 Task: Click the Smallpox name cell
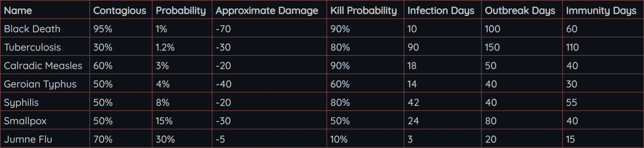click(25, 121)
